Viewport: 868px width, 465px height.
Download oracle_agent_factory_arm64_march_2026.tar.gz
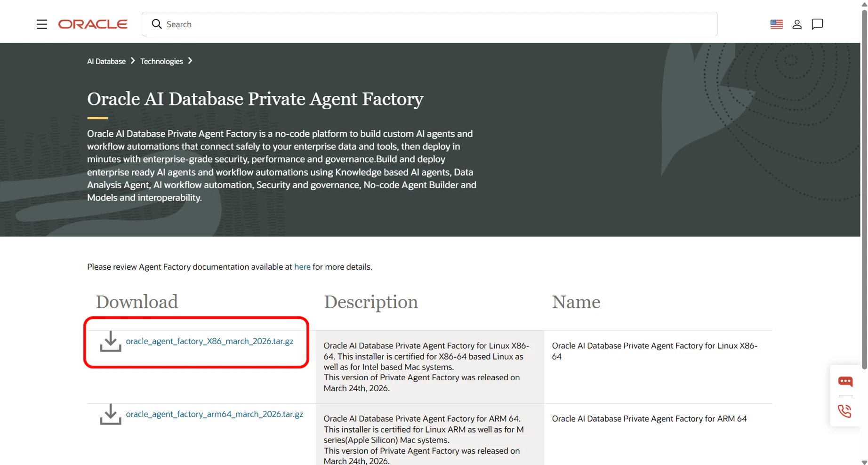tap(215, 414)
